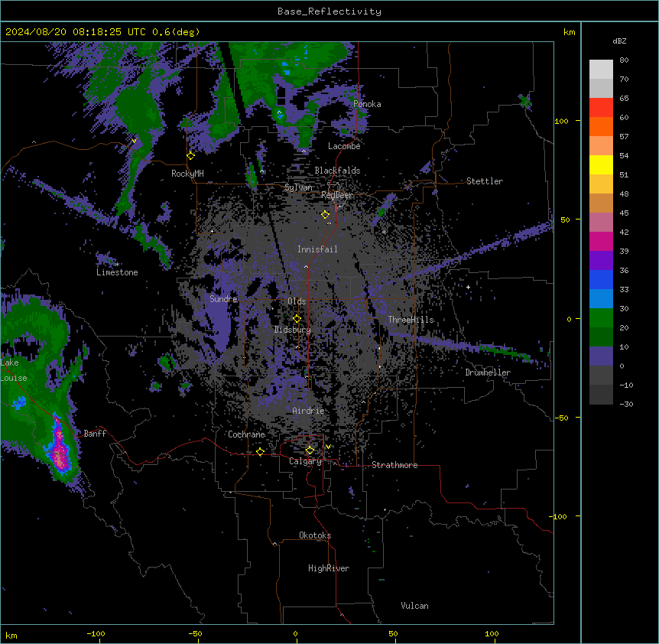The image size is (659, 644).
Task: Click the Blackfalds label
Action: coord(337,171)
